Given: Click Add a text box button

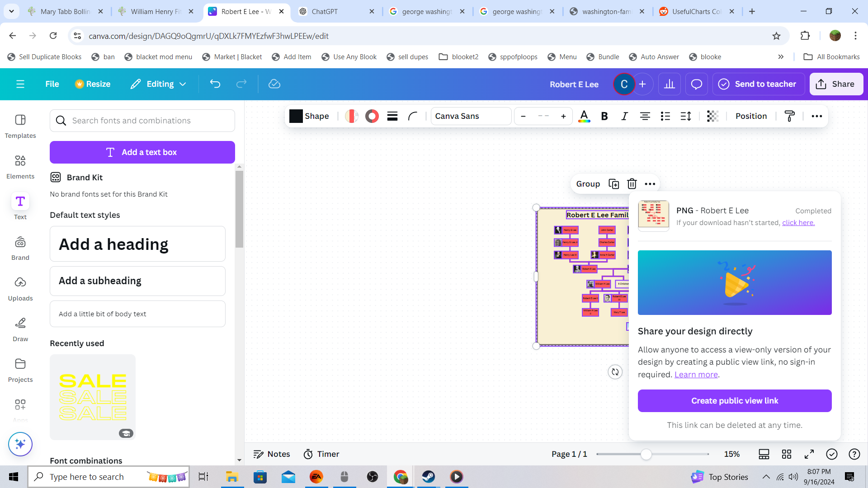Looking at the screenshot, I should (x=142, y=152).
